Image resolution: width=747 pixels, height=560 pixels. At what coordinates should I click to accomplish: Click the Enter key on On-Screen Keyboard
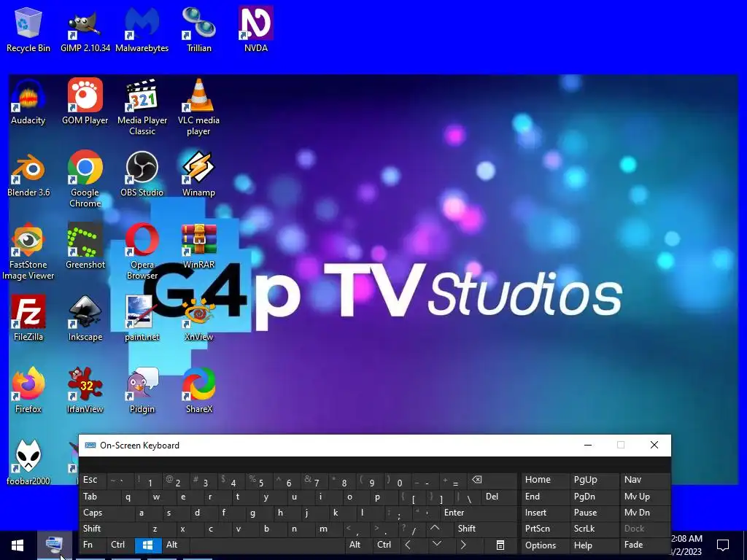(479, 513)
